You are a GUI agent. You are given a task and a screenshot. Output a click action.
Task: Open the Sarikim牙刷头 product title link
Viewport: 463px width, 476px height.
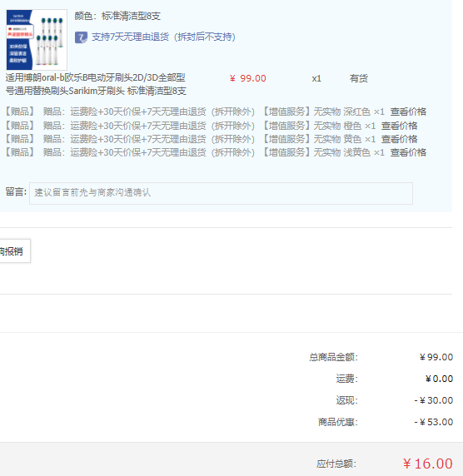click(x=96, y=84)
